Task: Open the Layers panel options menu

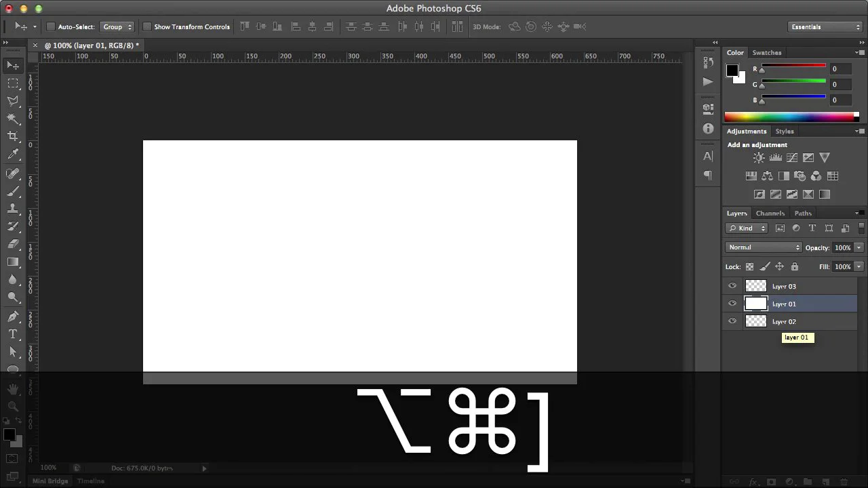Action: click(x=859, y=213)
